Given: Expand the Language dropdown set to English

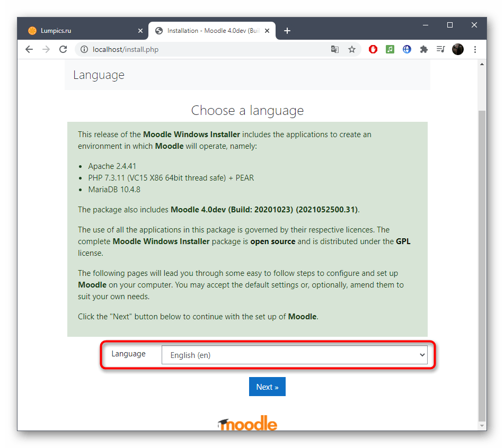Looking at the screenshot, I should coord(294,355).
